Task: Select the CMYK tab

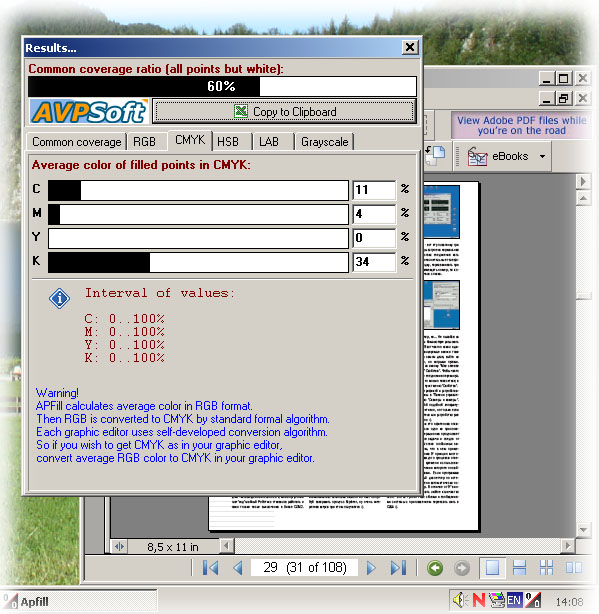Action: pos(190,140)
